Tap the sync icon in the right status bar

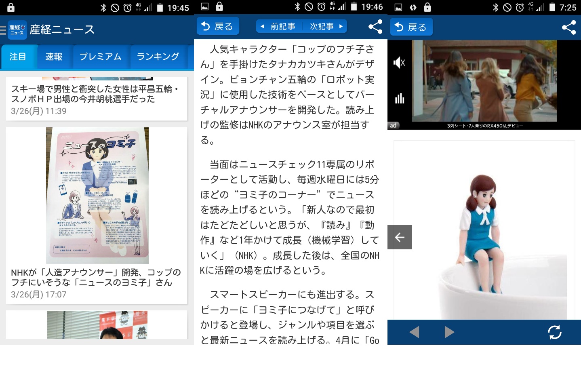tap(413, 7)
